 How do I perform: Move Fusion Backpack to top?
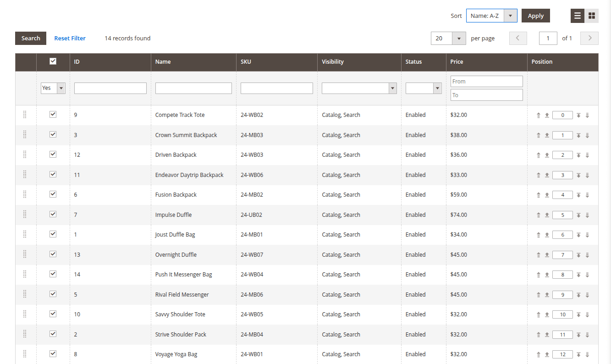coord(539,195)
